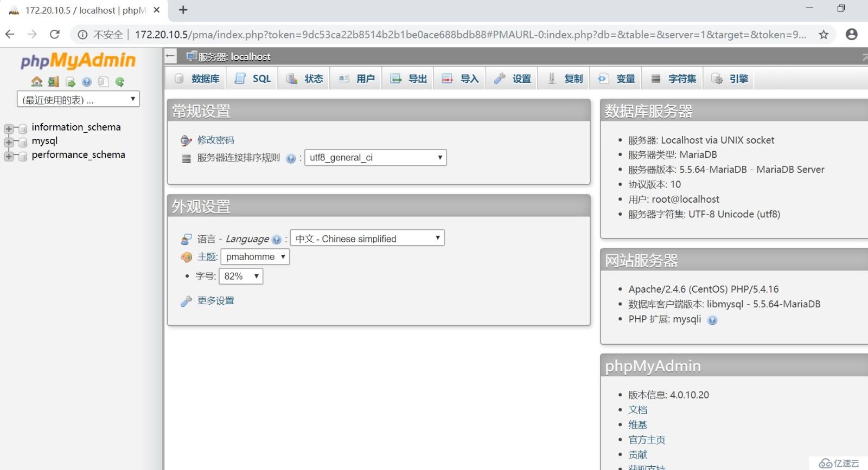
Task: Open the 导入 tab
Action: pos(461,79)
